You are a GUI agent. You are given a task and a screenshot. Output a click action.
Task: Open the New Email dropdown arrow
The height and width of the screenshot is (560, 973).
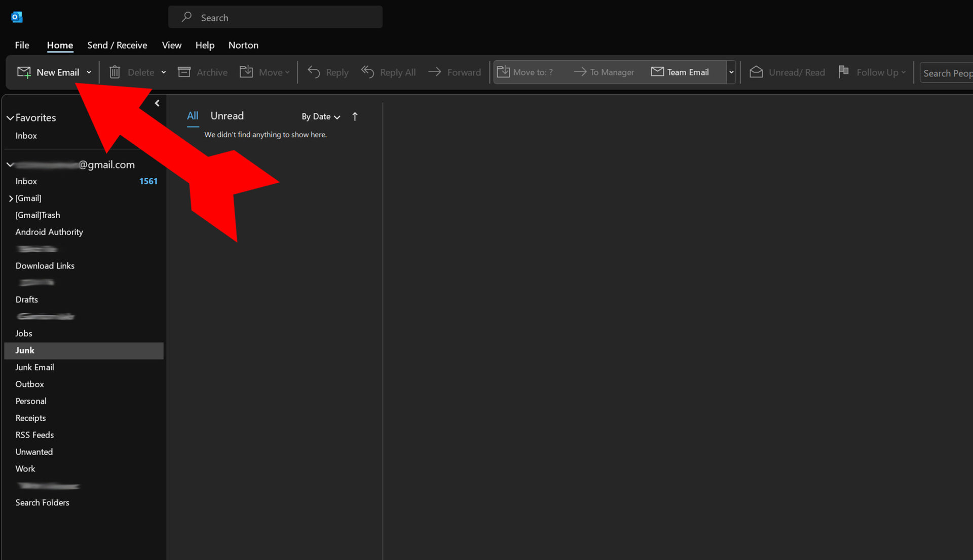coord(89,72)
